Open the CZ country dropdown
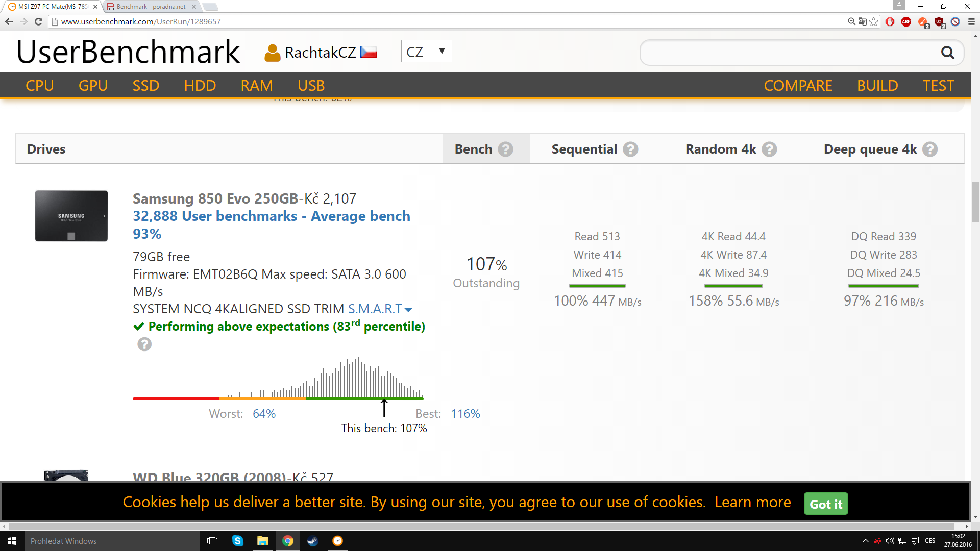The height and width of the screenshot is (551, 980). 426,52
